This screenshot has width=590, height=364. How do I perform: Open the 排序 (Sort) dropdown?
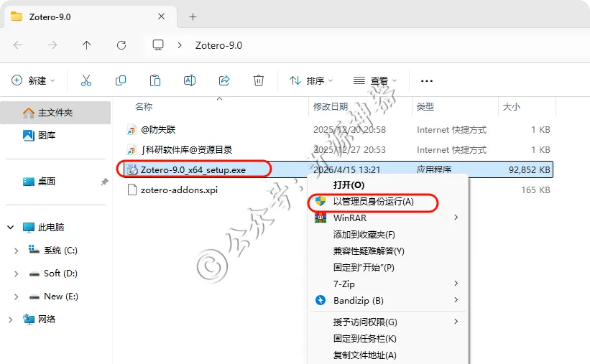click(x=311, y=80)
